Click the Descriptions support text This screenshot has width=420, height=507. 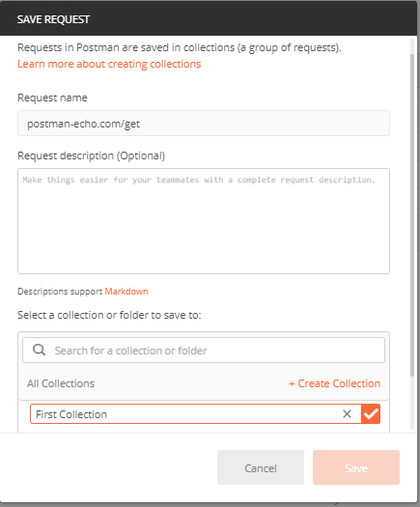click(x=60, y=292)
